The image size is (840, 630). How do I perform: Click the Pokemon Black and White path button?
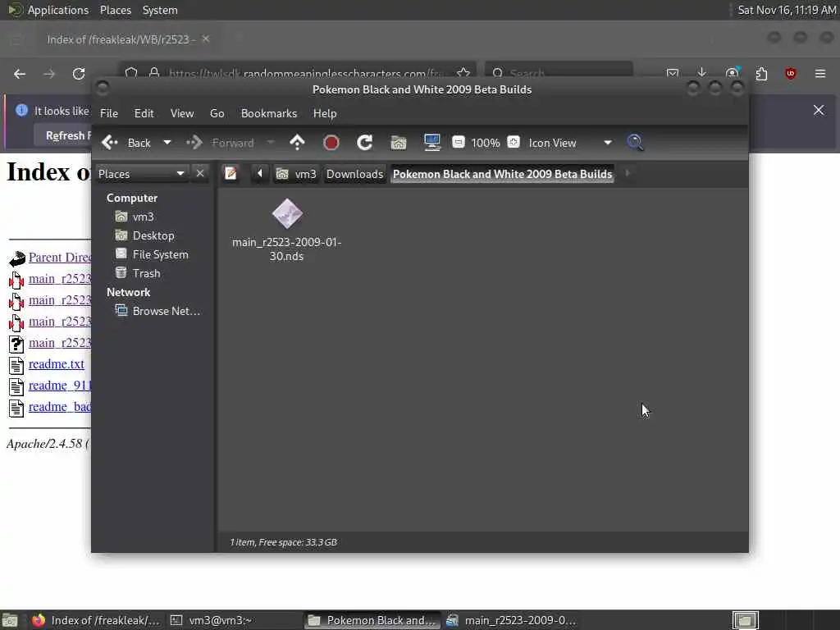click(503, 174)
